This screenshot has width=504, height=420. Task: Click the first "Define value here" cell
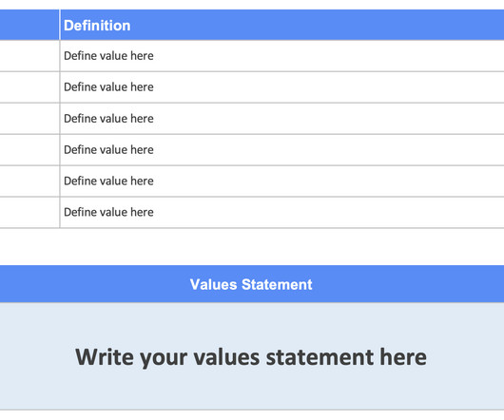(281, 56)
